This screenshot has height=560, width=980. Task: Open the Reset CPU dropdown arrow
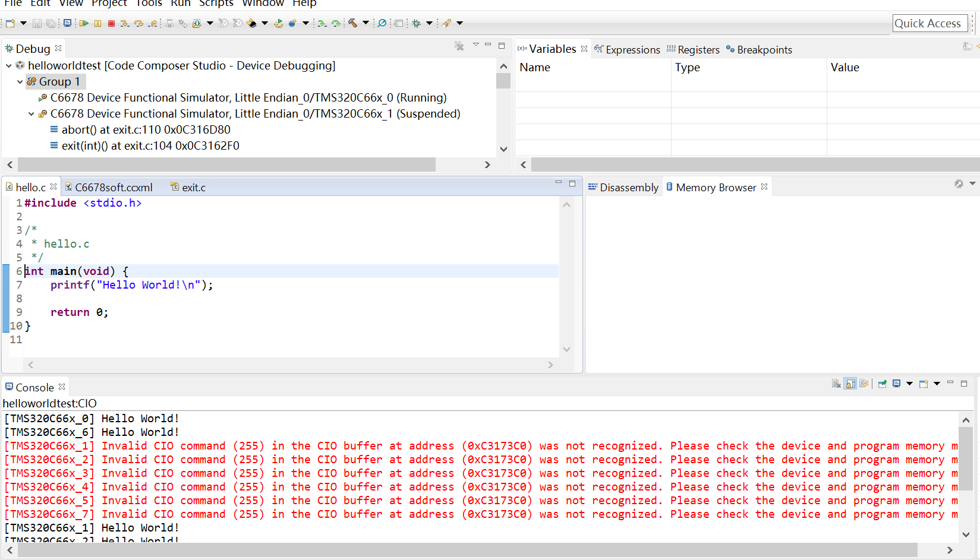(x=305, y=23)
